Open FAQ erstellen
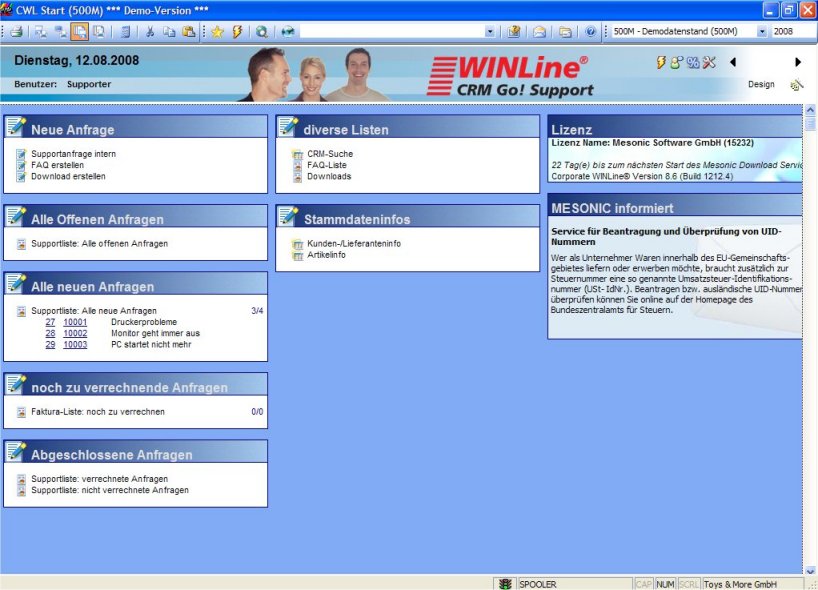The image size is (818, 590). tap(57, 165)
